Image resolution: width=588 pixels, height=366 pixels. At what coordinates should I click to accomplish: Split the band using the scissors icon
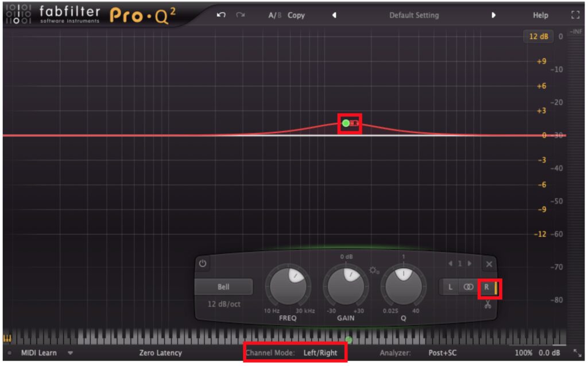(488, 304)
